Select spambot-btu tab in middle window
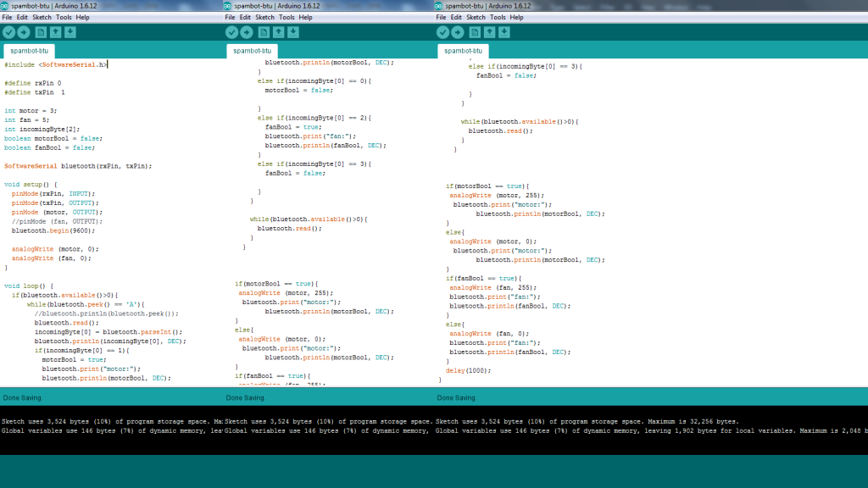This screenshot has width=868, height=488. pyautogui.click(x=253, y=51)
